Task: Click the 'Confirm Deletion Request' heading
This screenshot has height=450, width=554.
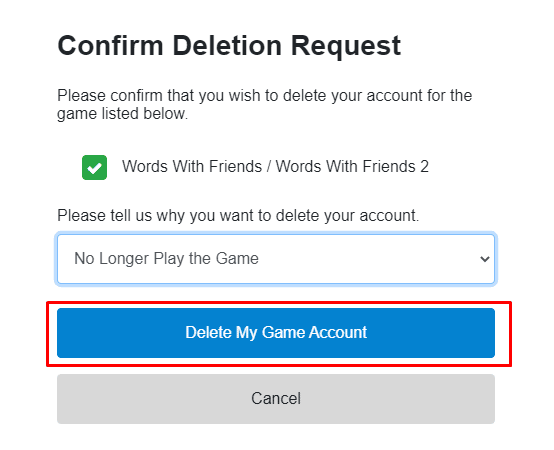Action: point(229,46)
